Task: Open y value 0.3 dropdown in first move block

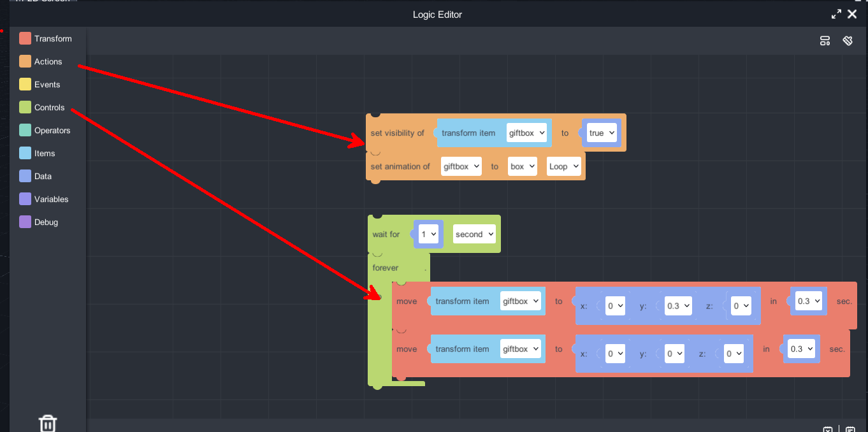Action: click(678, 306)
